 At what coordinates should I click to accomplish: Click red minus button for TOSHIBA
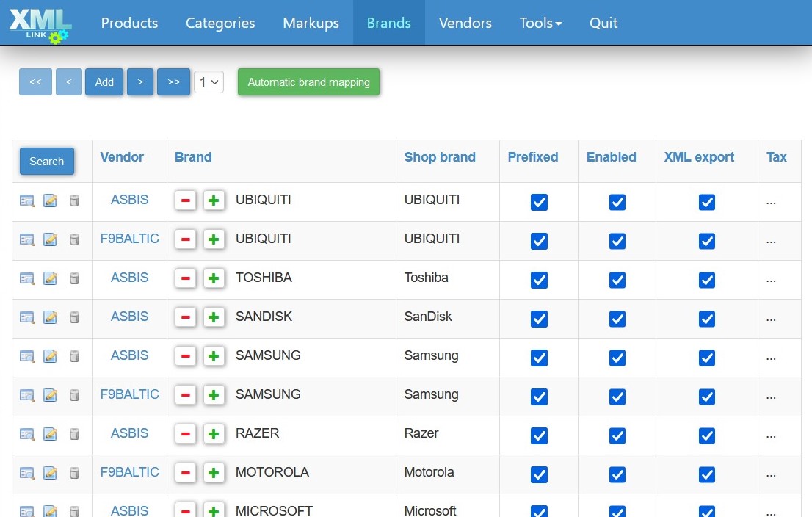click(x=186, y=278)
